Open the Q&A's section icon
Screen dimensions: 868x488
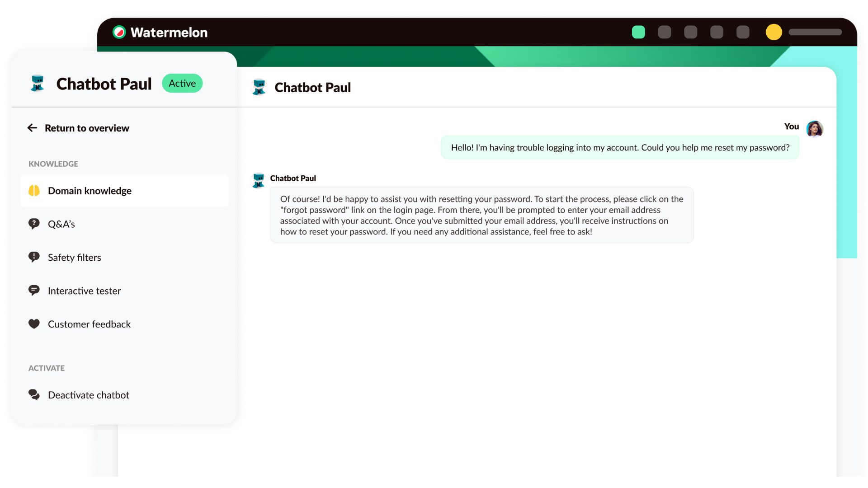pyautogui.click(x=34, y=224)
